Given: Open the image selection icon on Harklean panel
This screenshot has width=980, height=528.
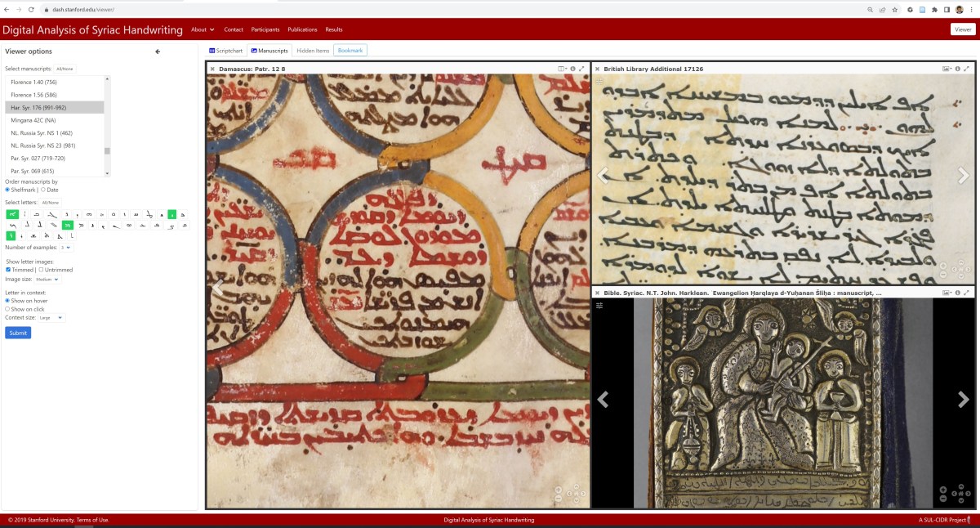Looking at the screenshot, I should [x=945, y=292].
